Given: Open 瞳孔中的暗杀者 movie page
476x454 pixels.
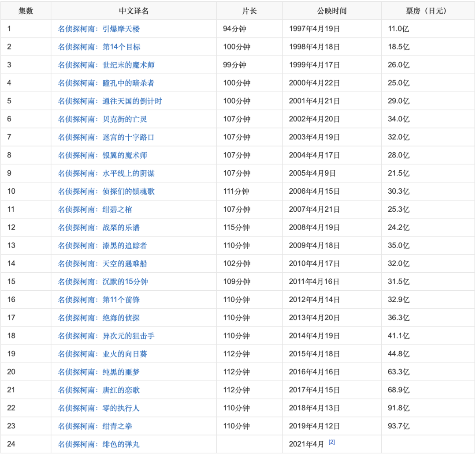Looking at the screenshot, I should (x=106, y=83).
